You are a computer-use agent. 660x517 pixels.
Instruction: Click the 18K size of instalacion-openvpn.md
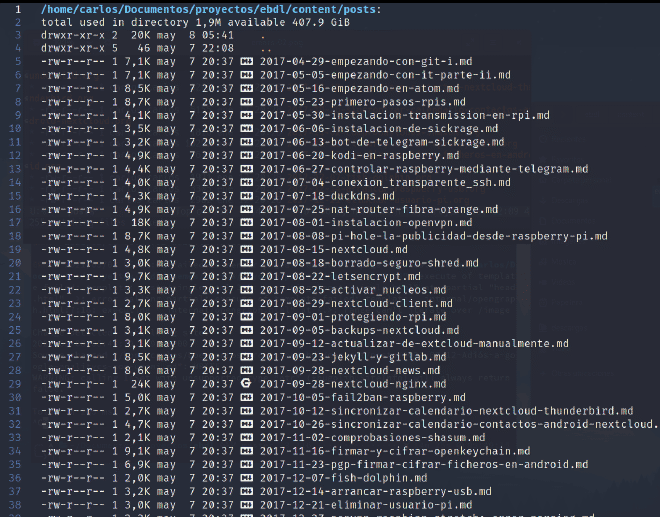pos(141,223)
